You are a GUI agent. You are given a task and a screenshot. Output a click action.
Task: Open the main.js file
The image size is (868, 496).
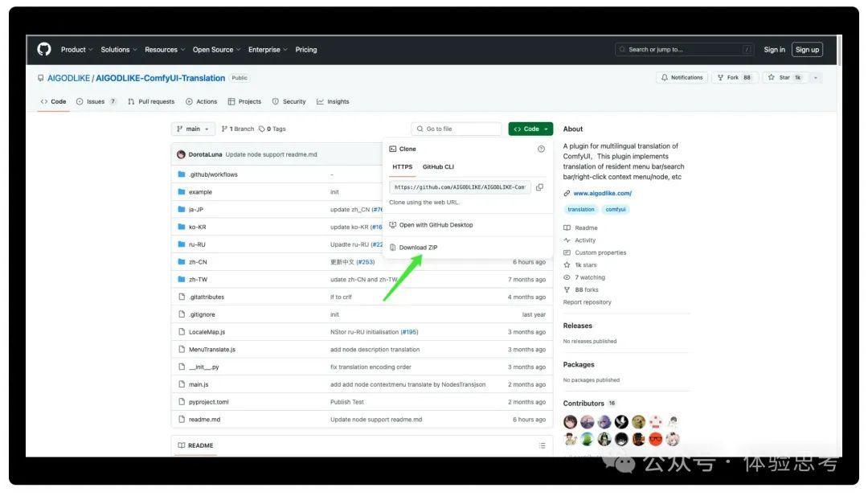(199, 385)
